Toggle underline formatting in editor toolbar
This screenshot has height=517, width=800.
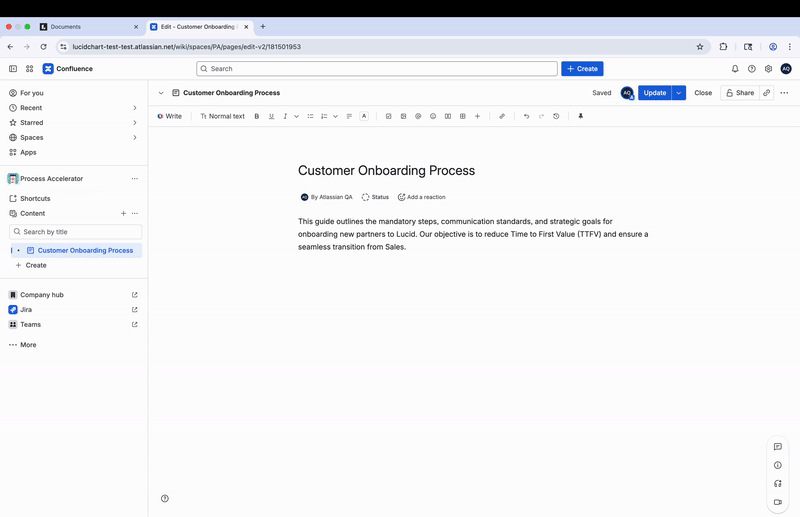(x=271, y=116)
